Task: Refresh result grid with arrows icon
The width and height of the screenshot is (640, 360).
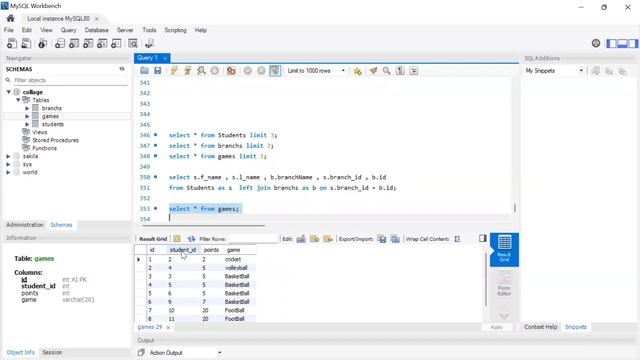Action: tap(191, 239)
